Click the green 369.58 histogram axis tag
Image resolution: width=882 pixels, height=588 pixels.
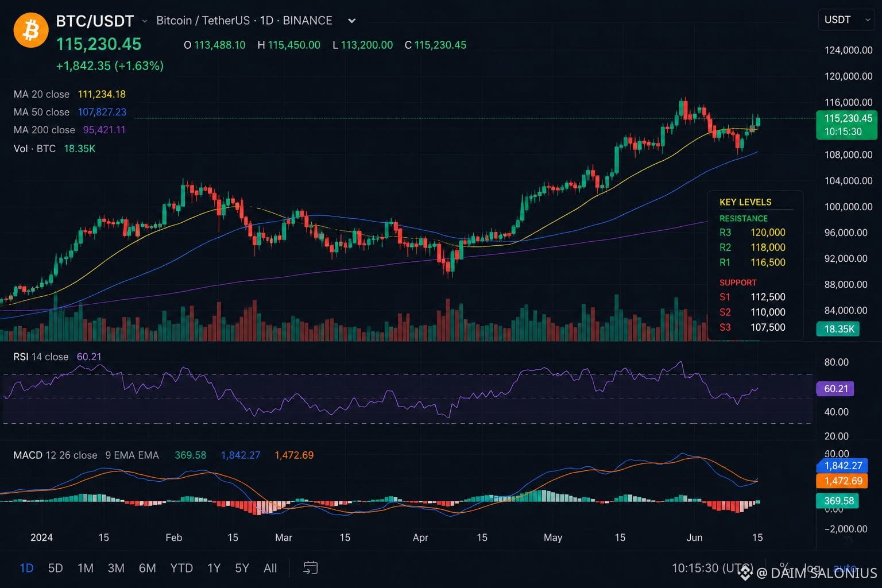tap(838, 501)
